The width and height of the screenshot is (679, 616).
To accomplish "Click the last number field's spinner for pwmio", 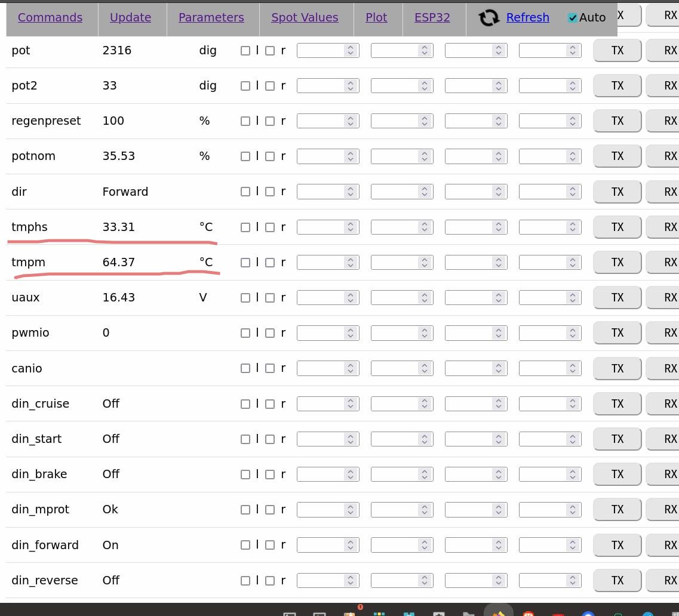I will tap(573, 333).
